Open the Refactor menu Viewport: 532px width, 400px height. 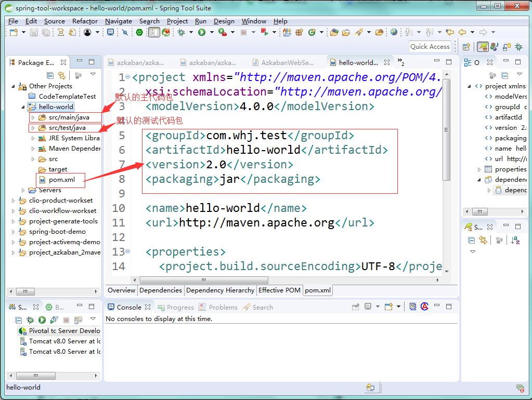pos(85,21)
